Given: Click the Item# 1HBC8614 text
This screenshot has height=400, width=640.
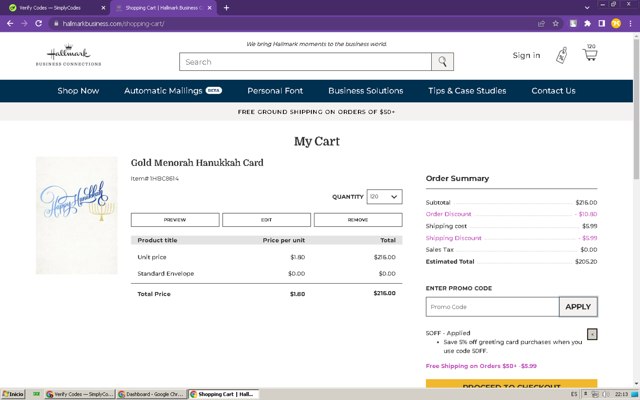Looking at the screenshot, I should pos(155,178).
